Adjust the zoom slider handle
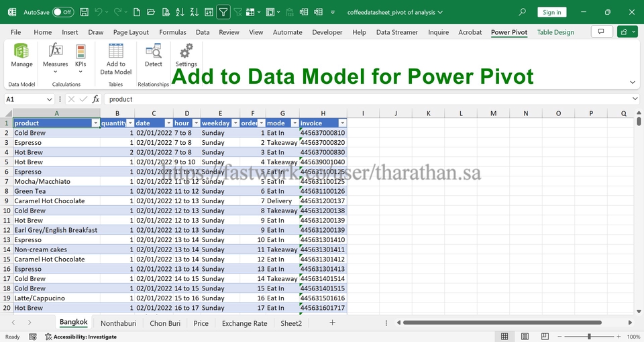The image size is (644, 342). tap(589, 337)
